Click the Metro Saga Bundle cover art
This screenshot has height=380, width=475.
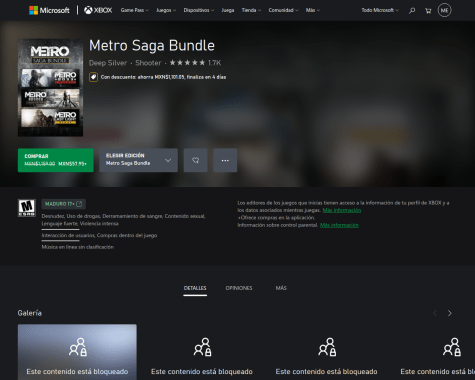(50, 88)
